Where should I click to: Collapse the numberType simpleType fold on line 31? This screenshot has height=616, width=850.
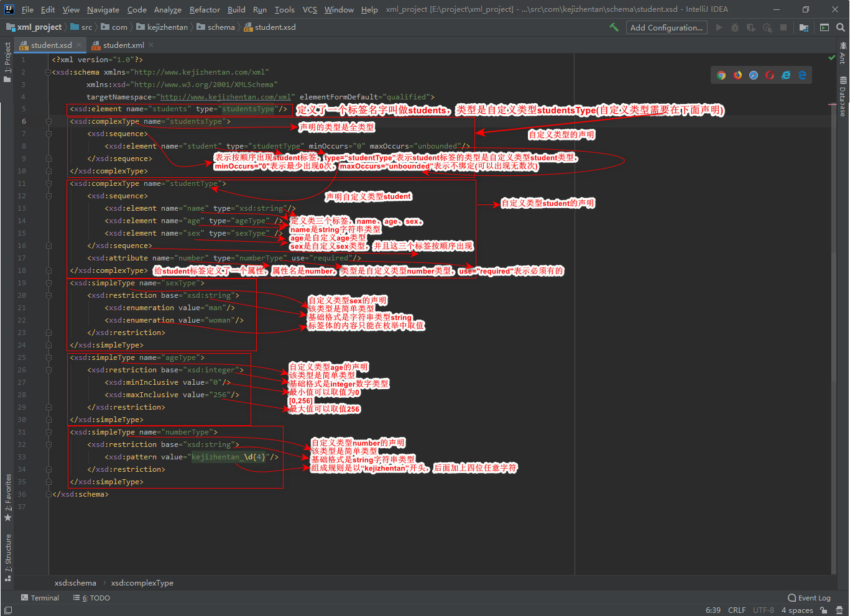point(48,433)
